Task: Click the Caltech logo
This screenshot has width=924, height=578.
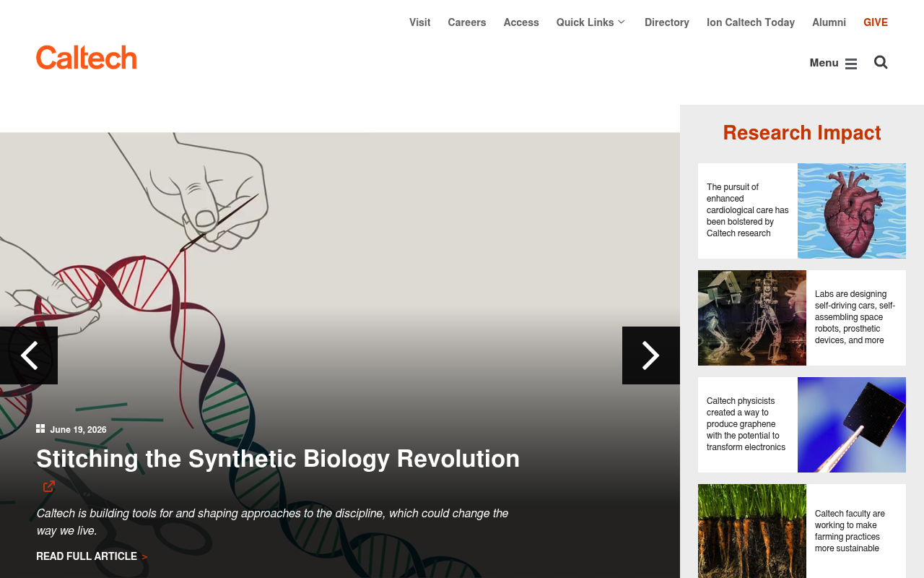Action: [87, 58]
